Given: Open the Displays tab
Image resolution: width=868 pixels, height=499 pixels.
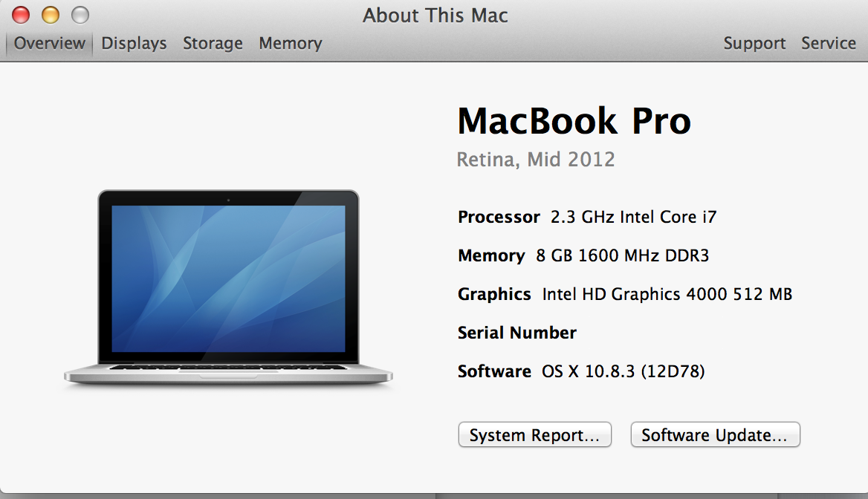Looking at the screenshot, I should [x=134, y=43].
